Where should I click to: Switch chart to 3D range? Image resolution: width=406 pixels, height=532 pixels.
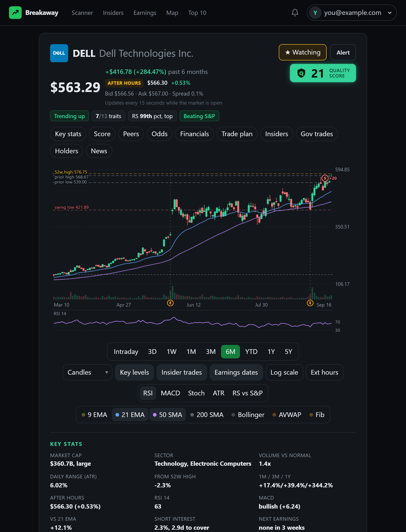[152, 351]
